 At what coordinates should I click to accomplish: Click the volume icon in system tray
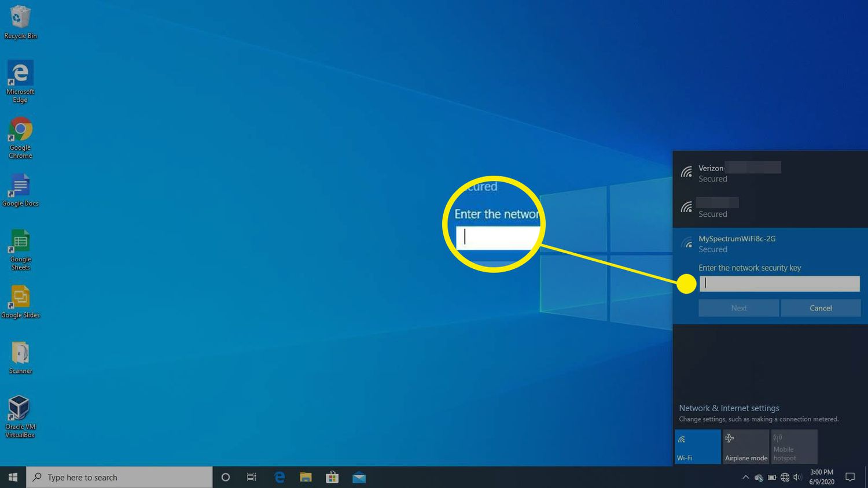[798, 478]
